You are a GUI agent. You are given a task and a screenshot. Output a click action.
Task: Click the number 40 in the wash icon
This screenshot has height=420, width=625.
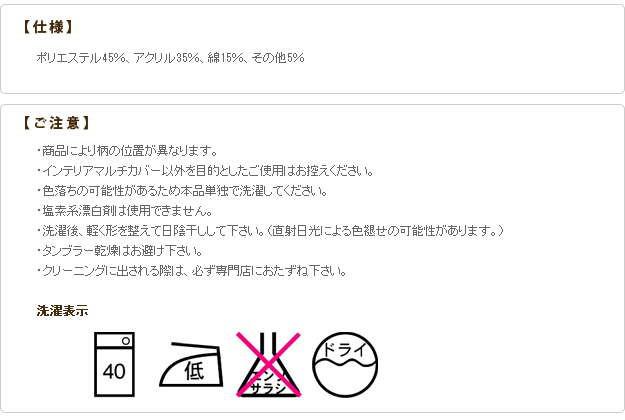click(x=114, y=371)
